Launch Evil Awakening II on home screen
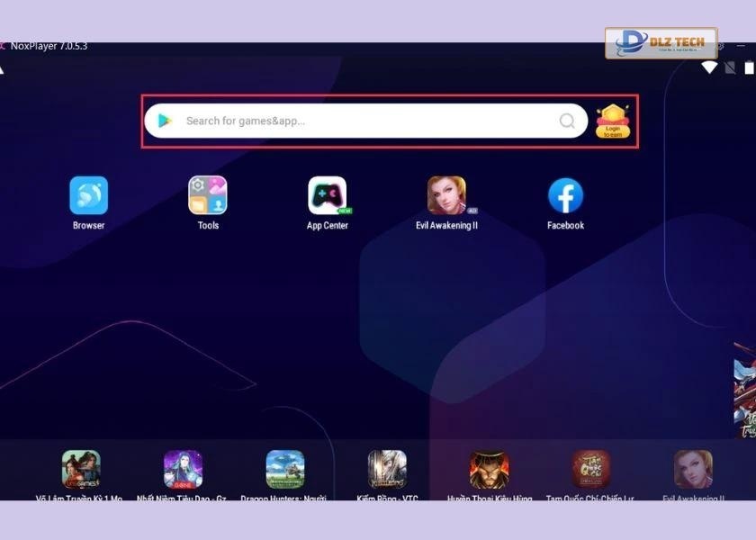This screenshot has width=756, height=540. pos(446,195)
